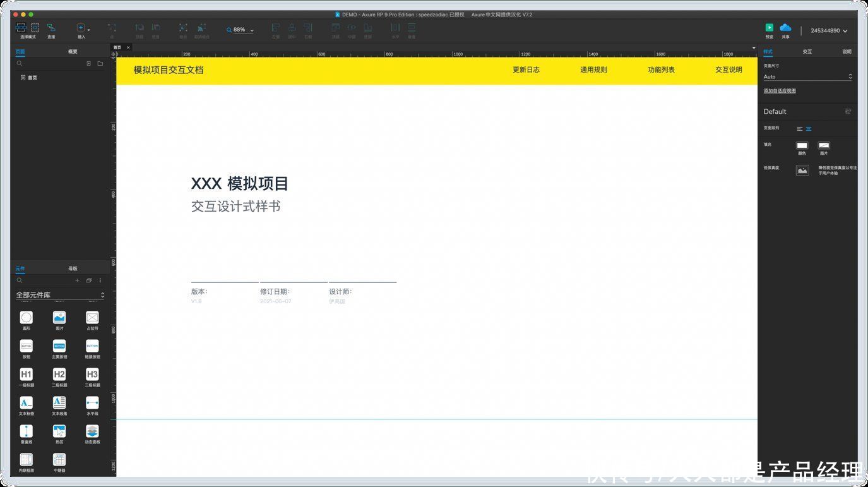Screen dimensions: 868x487
Task: Select the 水平线 horizontal line widget
Action: coord(92,406)
